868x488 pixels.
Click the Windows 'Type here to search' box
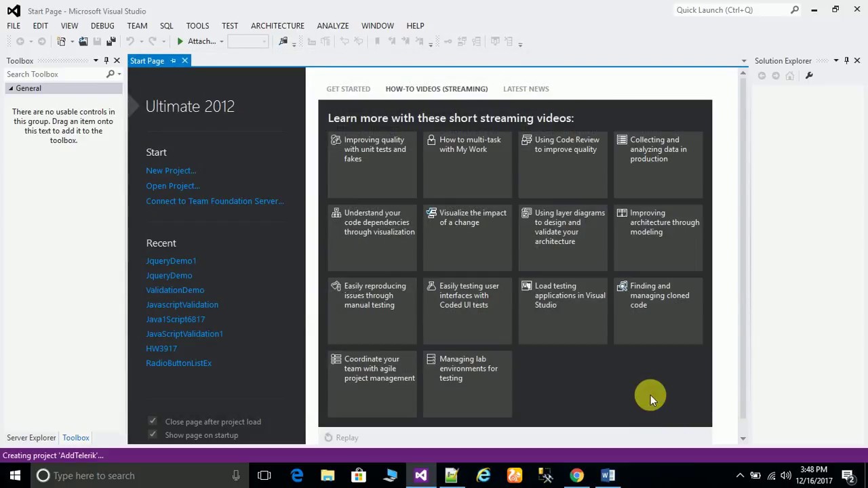click(140, 475)
